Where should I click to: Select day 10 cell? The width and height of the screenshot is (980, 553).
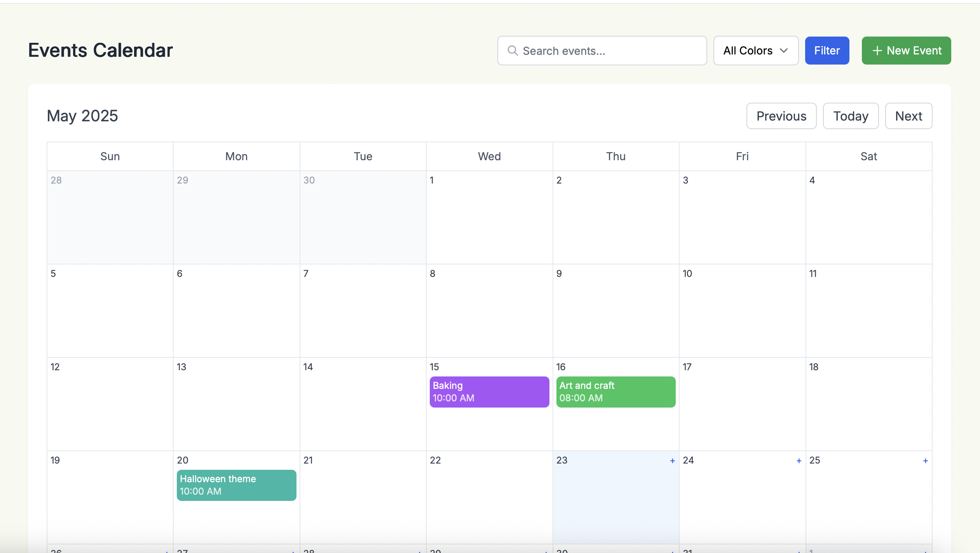coord(742,311)
